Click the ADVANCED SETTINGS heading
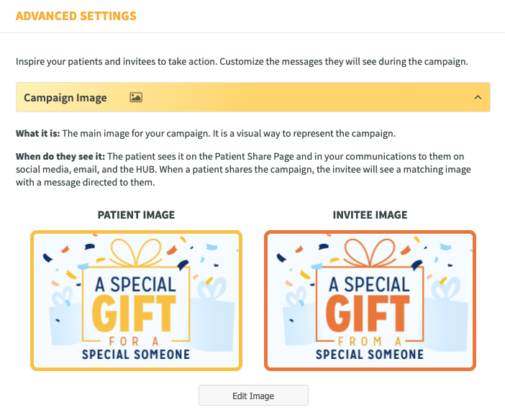This screenshot has width=505, height=420. tap(76, 16)
